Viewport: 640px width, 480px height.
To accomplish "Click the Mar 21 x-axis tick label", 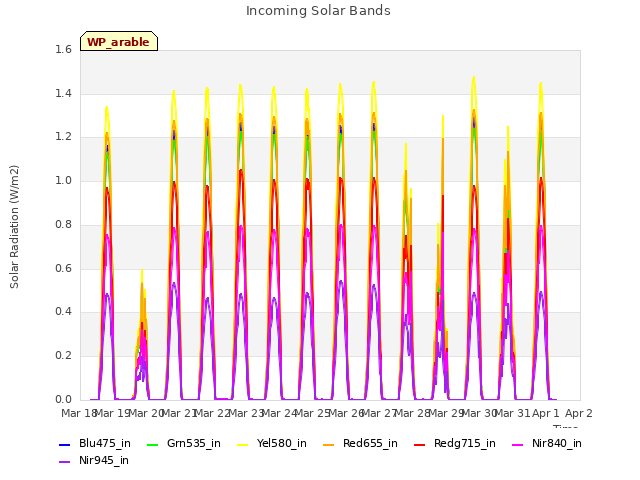I will coord(178,413).
